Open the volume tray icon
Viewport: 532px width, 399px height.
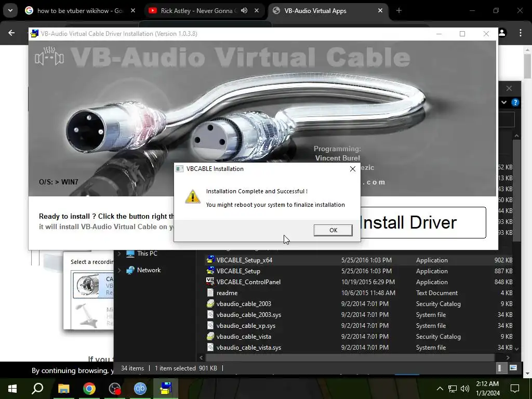(465, 389)
